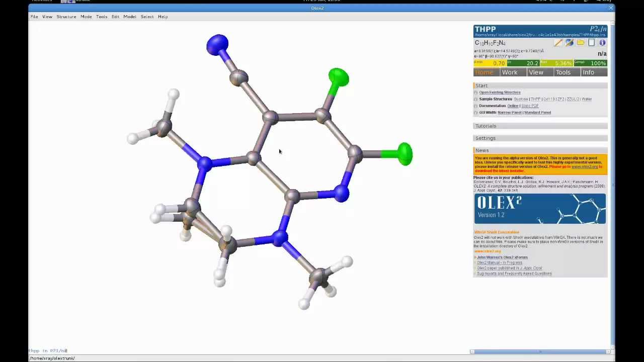Open the Select menu

147,17
